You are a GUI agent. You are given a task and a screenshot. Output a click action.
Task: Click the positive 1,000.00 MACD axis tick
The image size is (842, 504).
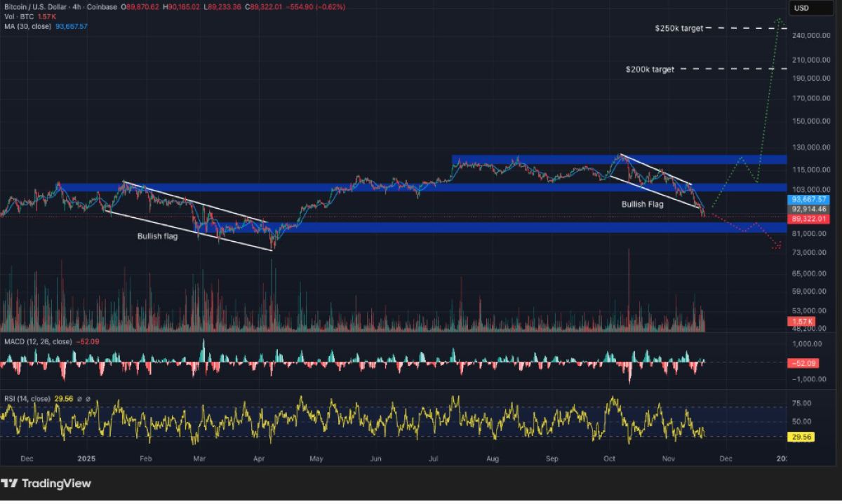(807, 343)
